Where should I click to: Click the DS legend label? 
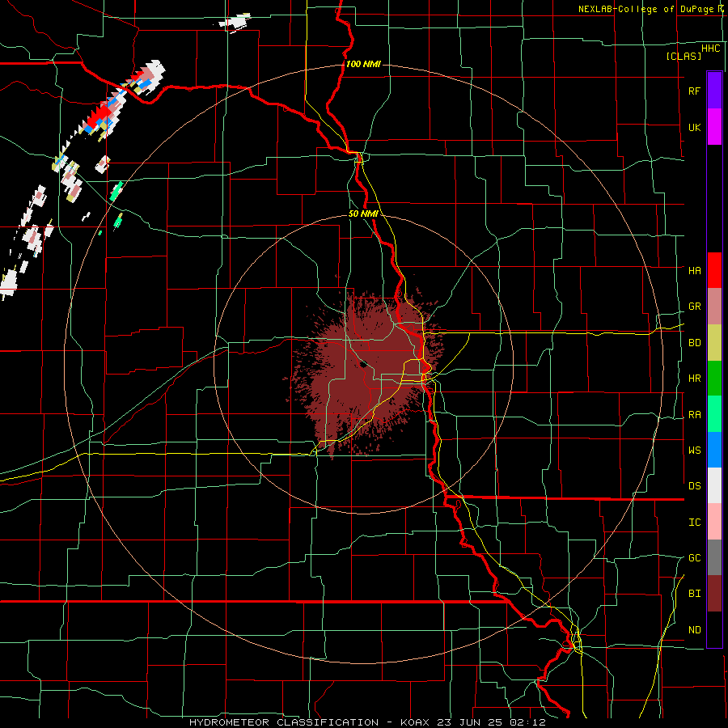point(694,486)
